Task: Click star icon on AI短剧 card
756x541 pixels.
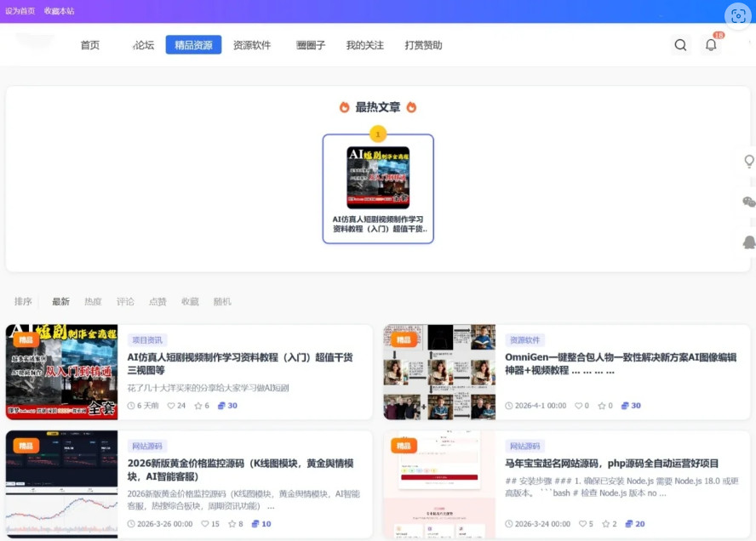Action: 198,406
